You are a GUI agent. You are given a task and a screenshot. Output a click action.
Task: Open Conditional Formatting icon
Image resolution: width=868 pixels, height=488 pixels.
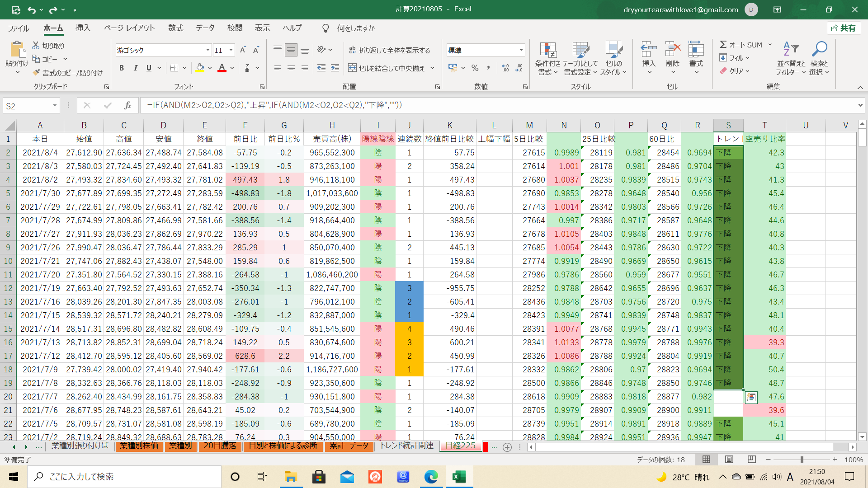tap(548, 51)
